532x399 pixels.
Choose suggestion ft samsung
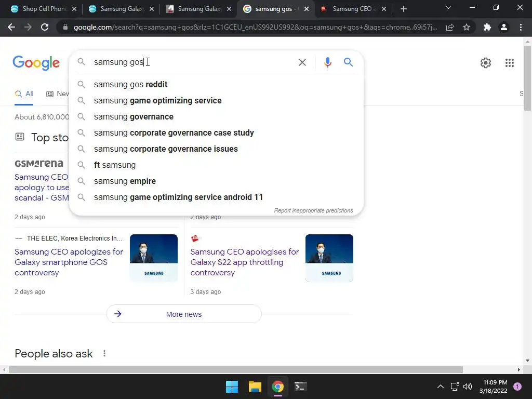(217, 165)
